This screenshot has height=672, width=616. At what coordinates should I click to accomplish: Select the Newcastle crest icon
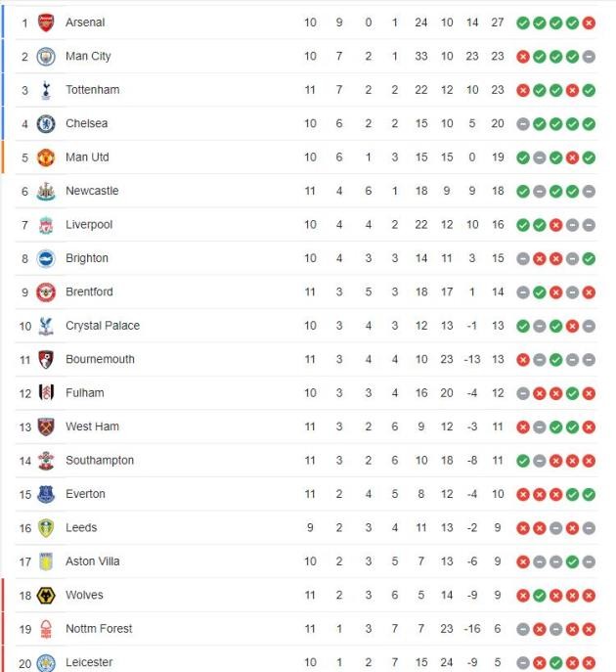[x=46, y=192]
